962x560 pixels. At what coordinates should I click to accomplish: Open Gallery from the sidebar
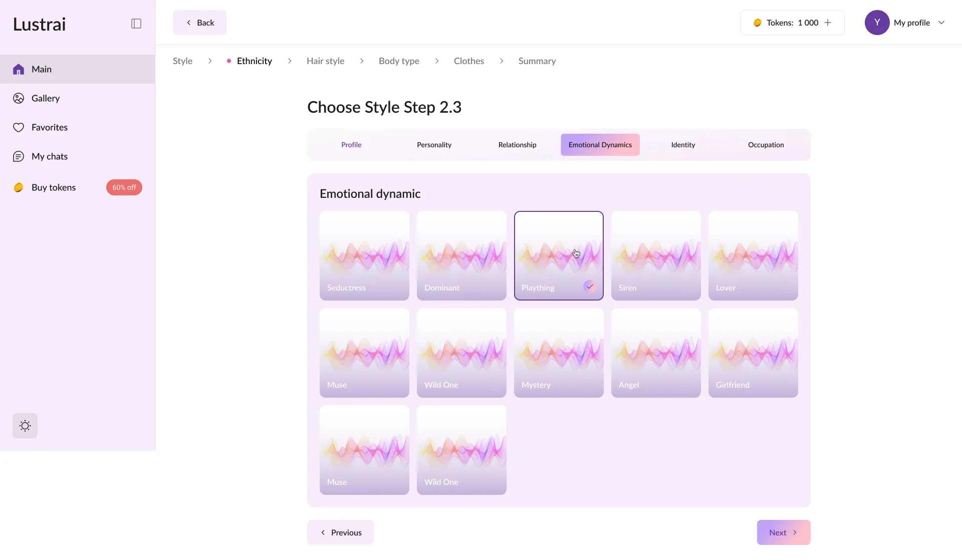(x=45, y=98)
